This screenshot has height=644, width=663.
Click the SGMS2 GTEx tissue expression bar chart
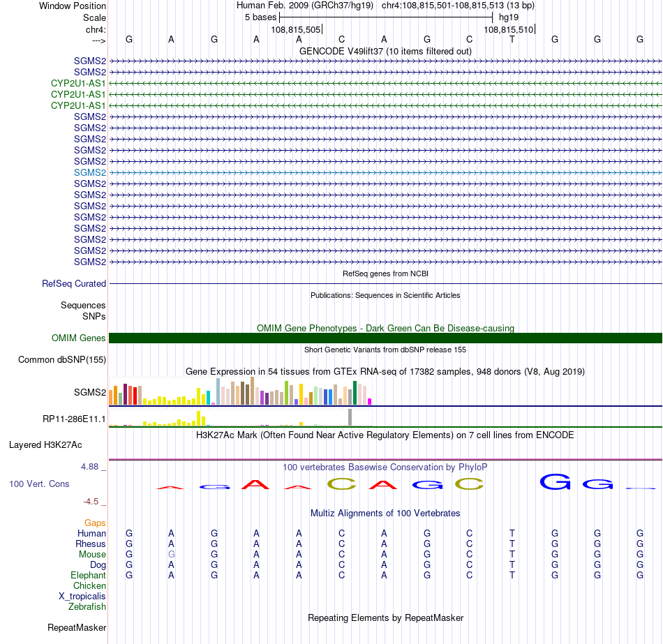[x=240, y=391]
